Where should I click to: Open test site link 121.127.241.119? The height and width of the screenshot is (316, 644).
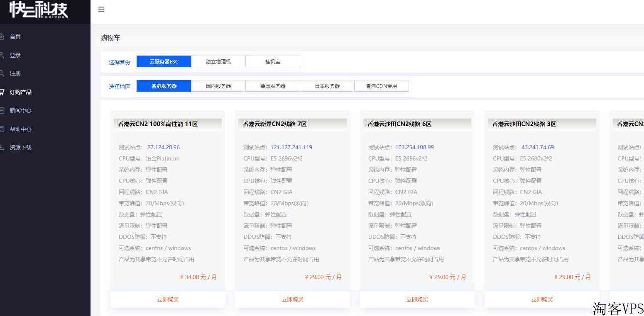point(291,147)
